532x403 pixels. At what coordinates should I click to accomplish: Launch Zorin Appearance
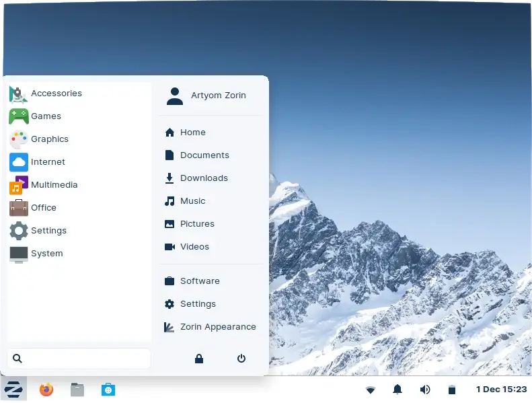(211, 327)
